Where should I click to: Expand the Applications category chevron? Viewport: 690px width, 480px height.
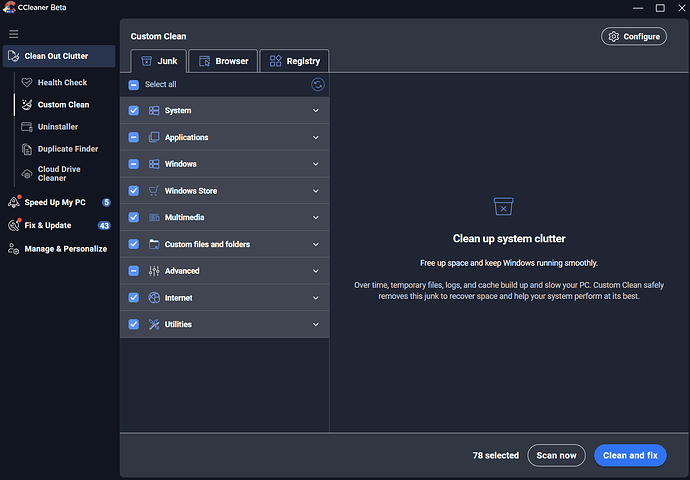(x=316, y=137)
